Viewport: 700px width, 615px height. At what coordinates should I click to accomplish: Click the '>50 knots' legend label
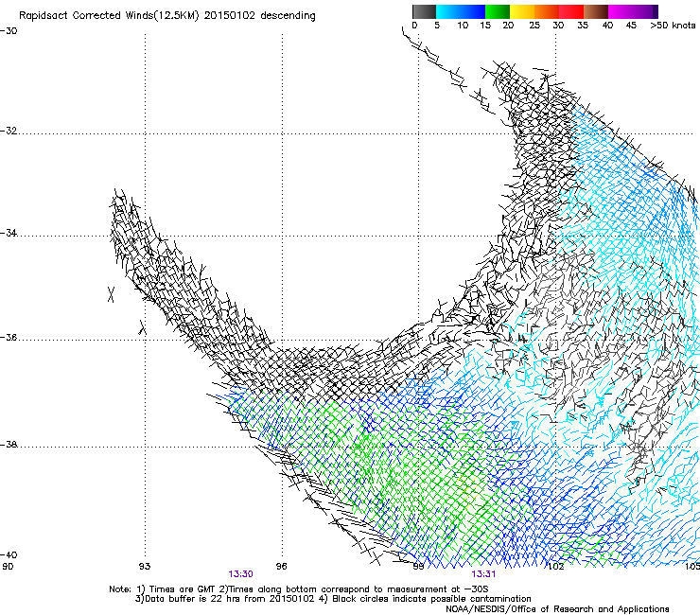(x=673, y=26)
